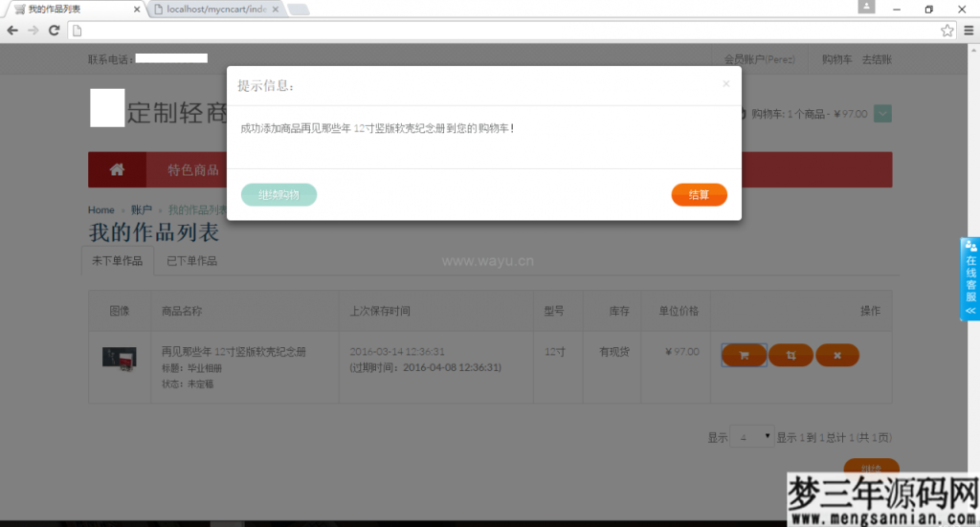Image resolution: width=980 pixels, height=527 pixels.
Task: Reload the page with the refresh icon
Action: click(55, 30)
